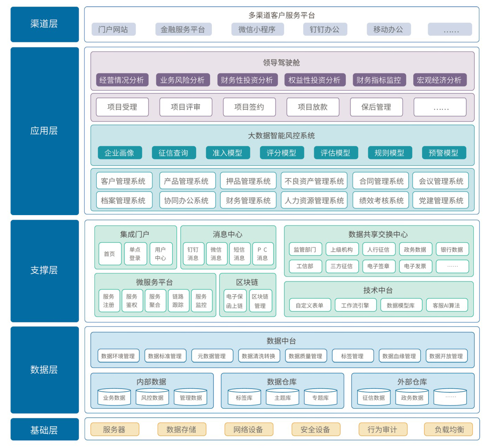Select the 业务数据 database icon
This screenshot has height=448, width=490.
(x=114, y=397)
